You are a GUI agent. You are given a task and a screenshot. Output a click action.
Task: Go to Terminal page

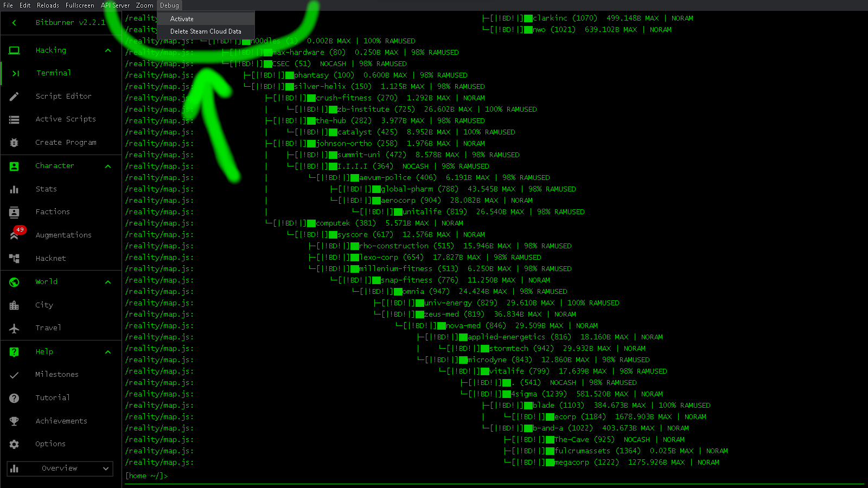click(54, 73)
